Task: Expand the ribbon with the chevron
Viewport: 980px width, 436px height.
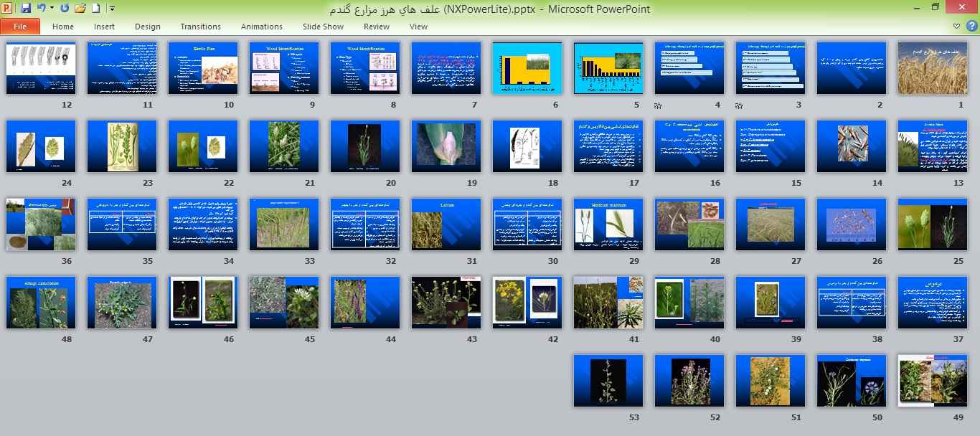Action: pos(957,27)
